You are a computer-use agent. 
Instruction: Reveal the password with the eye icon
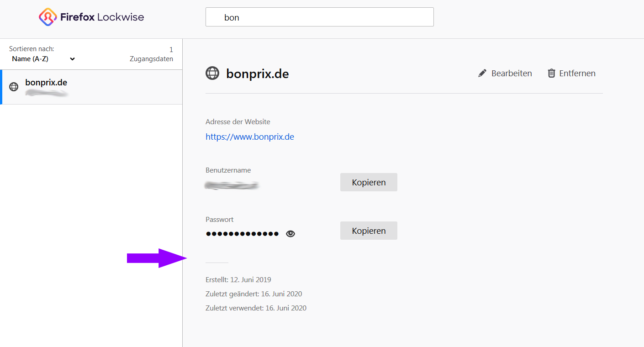(290, 234)
